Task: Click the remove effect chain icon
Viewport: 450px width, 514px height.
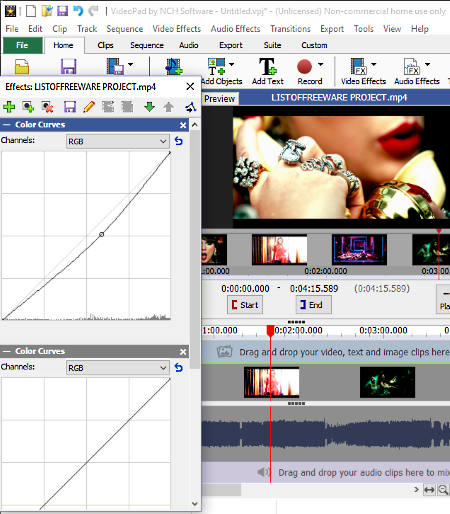Action: pos(47,107)
